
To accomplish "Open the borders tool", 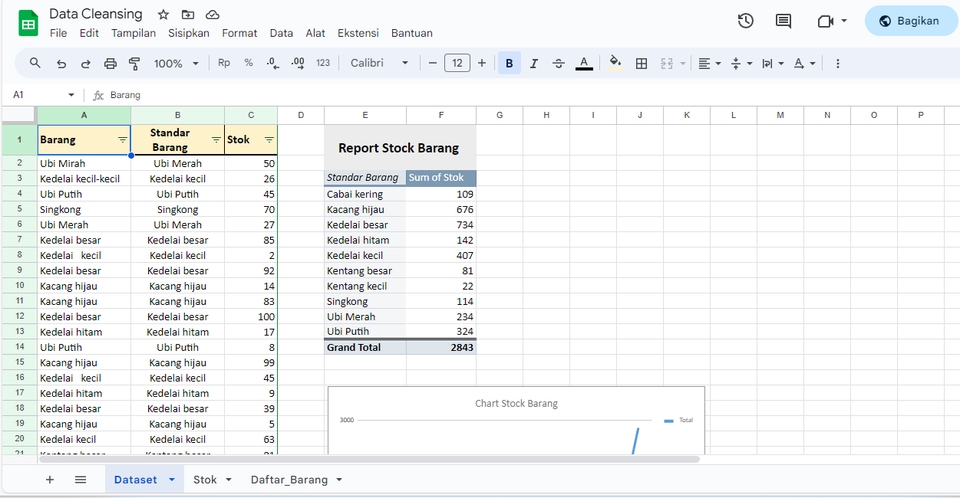I will click(641, 63).
